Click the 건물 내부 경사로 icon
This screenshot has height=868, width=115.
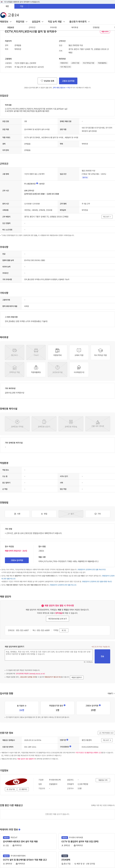98,424
